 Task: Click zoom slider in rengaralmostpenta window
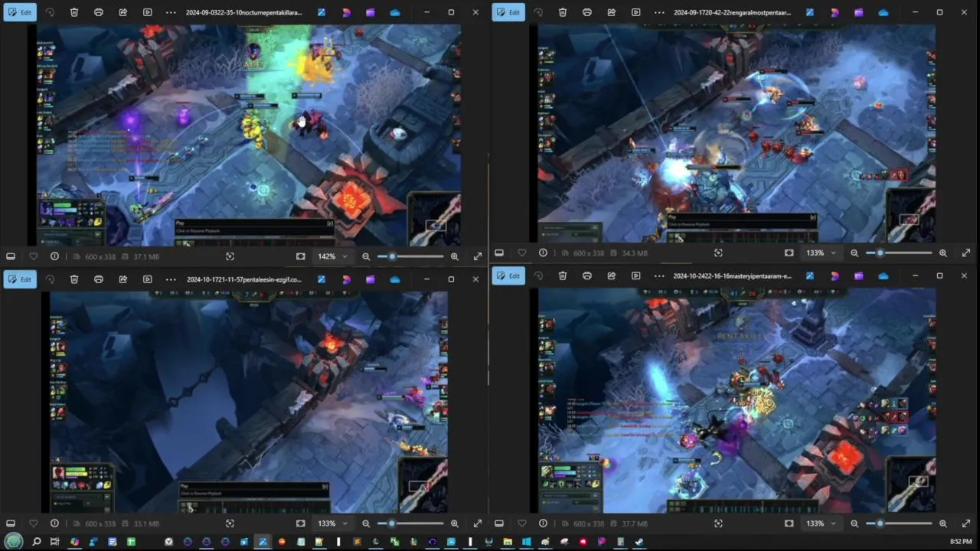click(x=899, y=253)
